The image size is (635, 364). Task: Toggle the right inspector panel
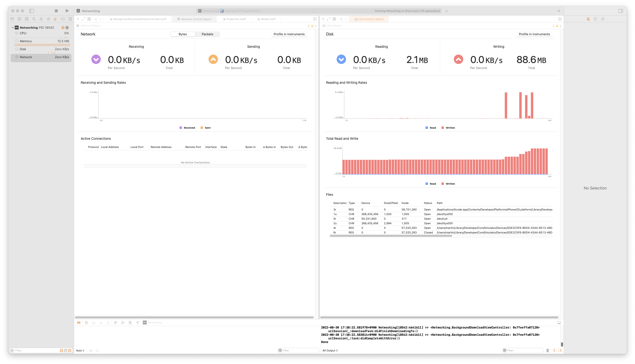click(621, 11)
